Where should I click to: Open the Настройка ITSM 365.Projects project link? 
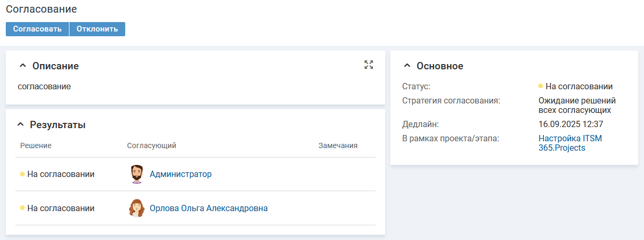(x=570, y=143)
